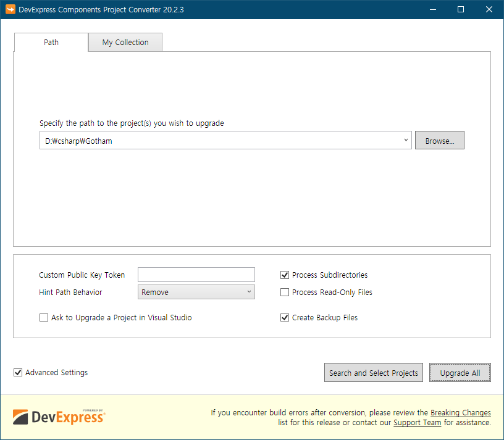The height and width of the screenshot is (440, 504).
Task: Close the Project Converter window
Action: click(x=489, y=9)
